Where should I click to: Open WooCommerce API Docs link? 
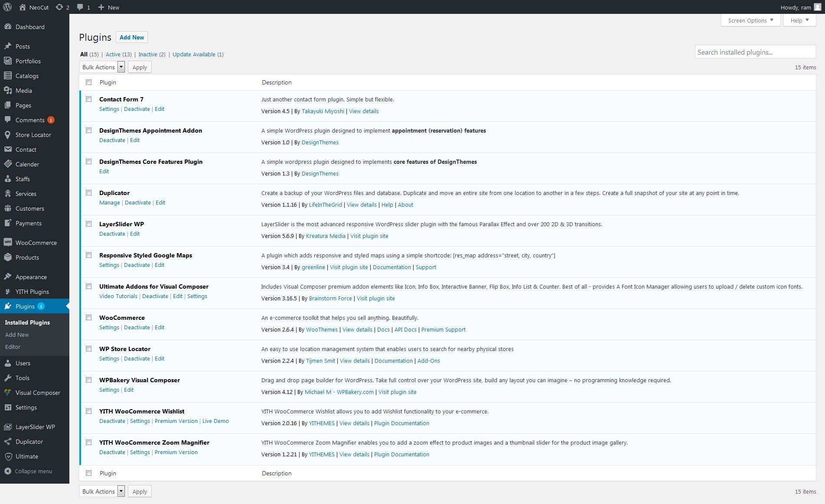coord(405,330)
